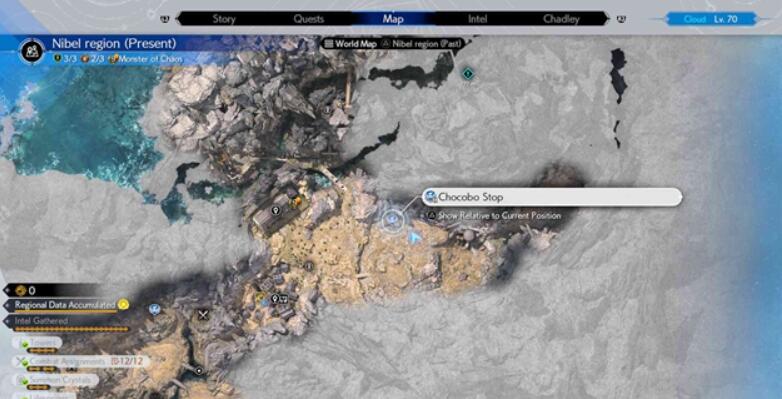Click the gil coin counter icon
The image size is (782, 399).
pyautogui.click(x=20, y=290)
